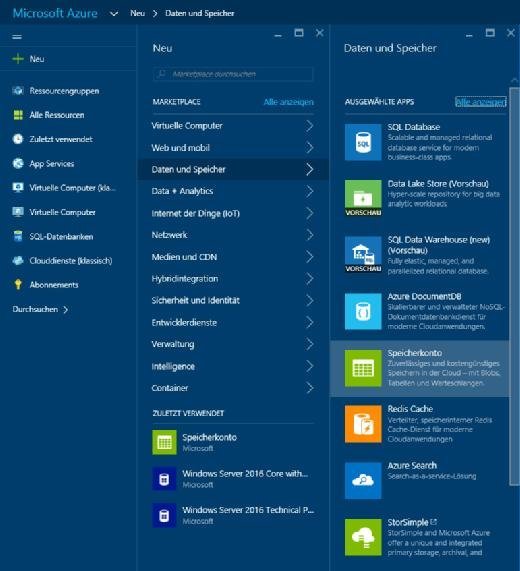The width and height of the screenshot is (520, 571).
Task: Open Ressourcengruppen cube icon
Action: 18,90
